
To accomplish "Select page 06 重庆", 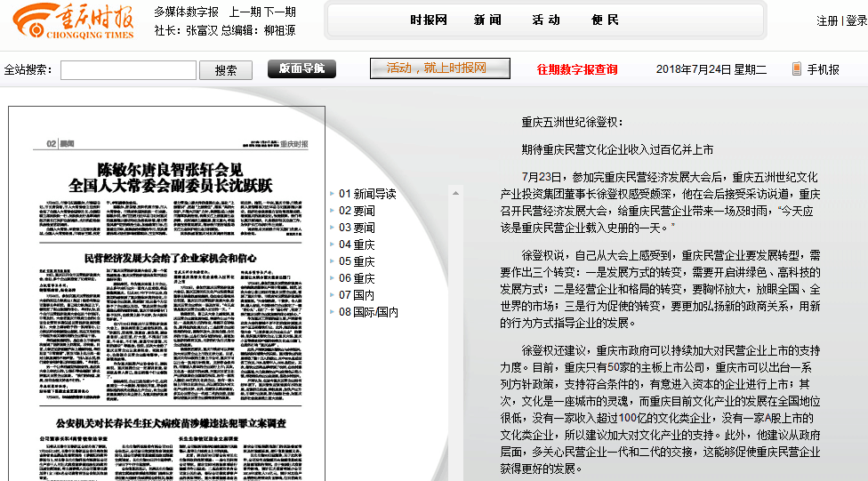I will point(357,278).
